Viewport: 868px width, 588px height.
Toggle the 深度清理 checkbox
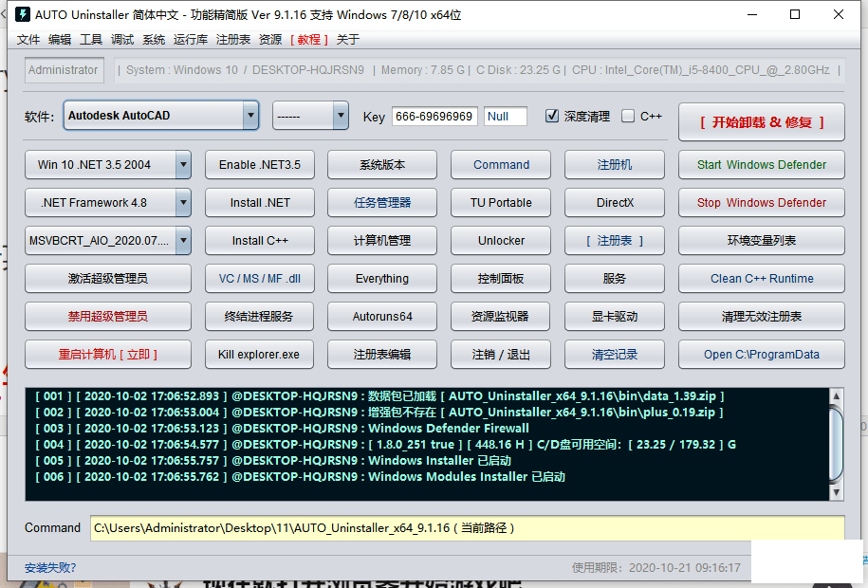[x=552, y=116]
